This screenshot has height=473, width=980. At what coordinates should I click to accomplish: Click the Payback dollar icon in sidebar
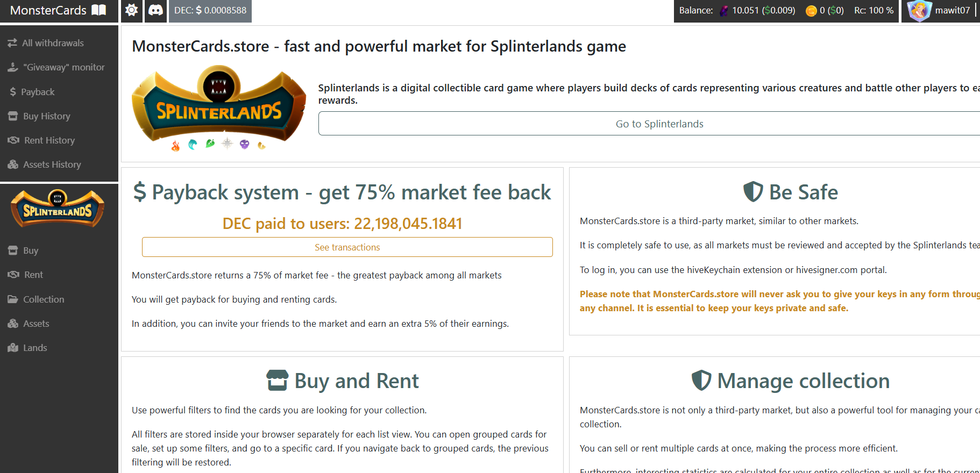click(x=13, y=92)
